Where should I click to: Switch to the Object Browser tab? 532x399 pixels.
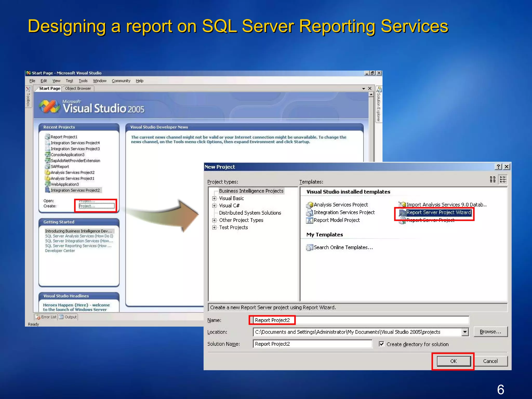click(x=78, y=89)
